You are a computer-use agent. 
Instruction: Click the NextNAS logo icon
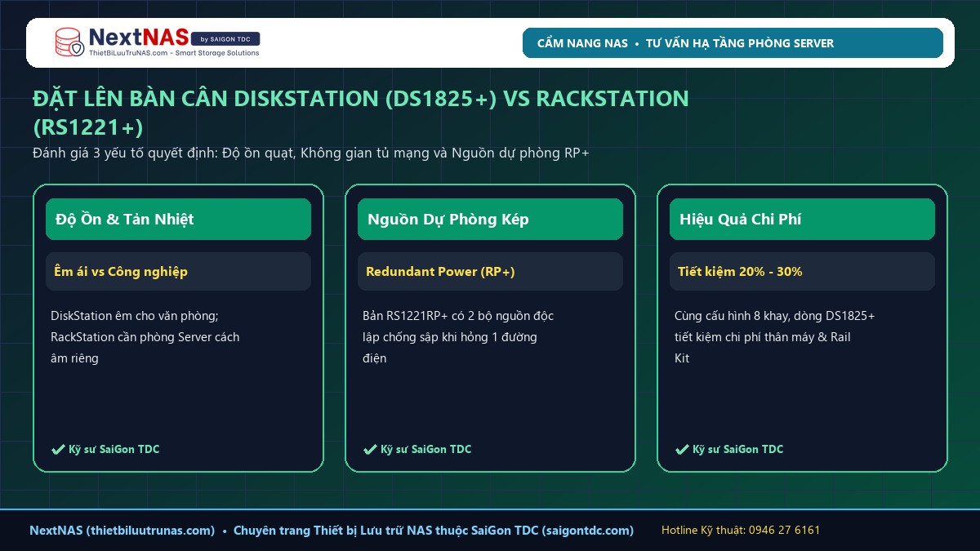tap(69, 42)
